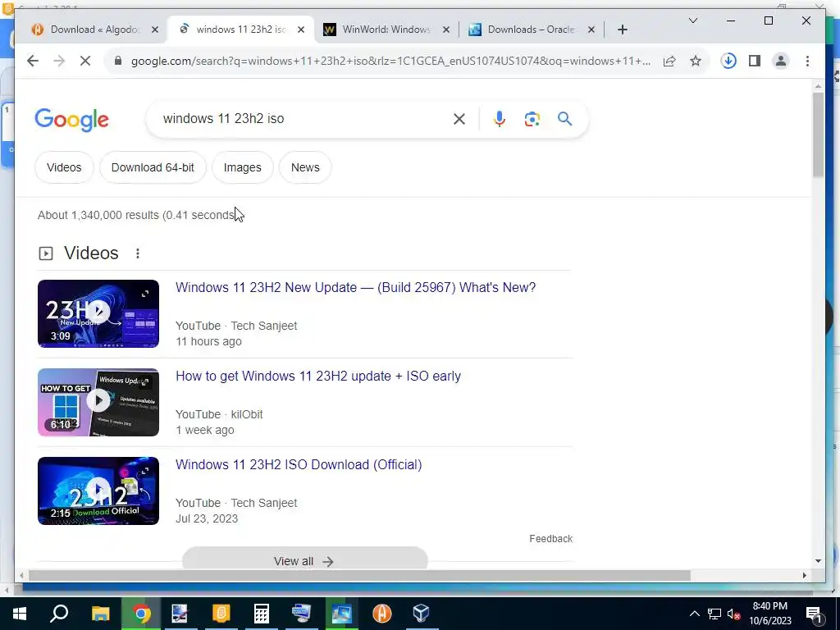Open the Feedback link
This screenshot has height=630, width=840.
point(550,539)
